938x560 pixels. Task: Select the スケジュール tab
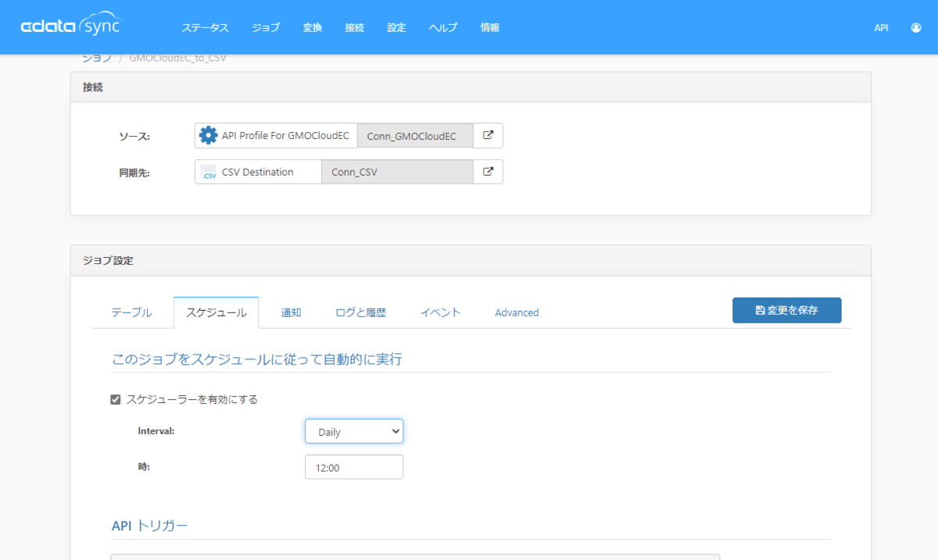216,312
